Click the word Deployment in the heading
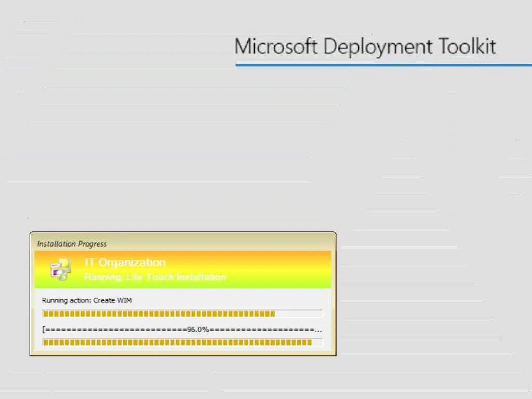532x399 pixels. 378,46
